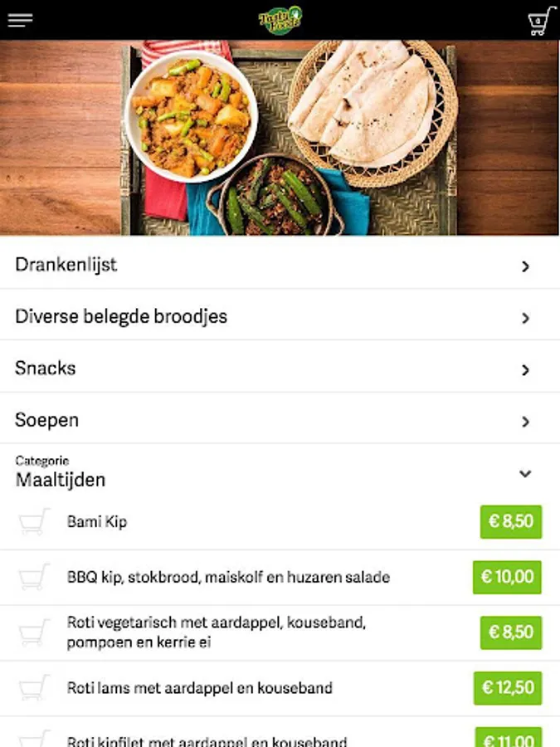Click cart icon beside Roti vegetarisch

point(34,633)
